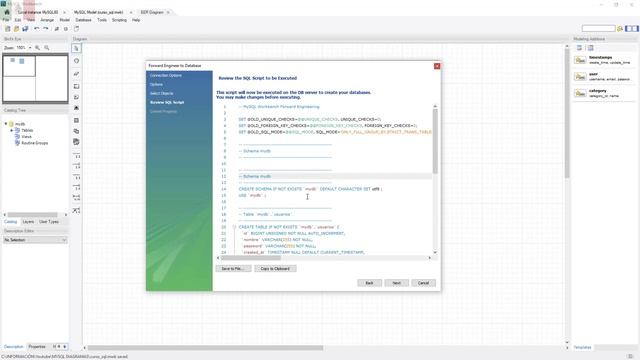Open the Model menu
Viewport: 640px width, 360px height.
click(x=64, y=20)
